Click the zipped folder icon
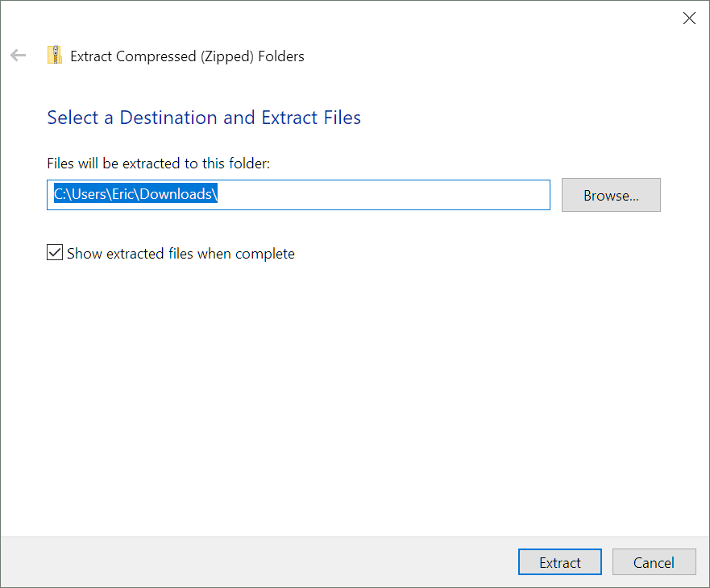710x588 pixels. pyautogui.click(x=55, y=56)
